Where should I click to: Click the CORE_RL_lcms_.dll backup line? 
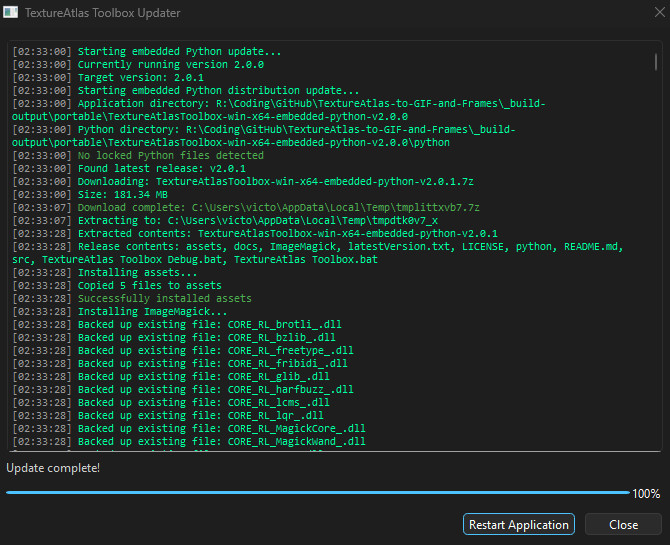tap(171, 402)
